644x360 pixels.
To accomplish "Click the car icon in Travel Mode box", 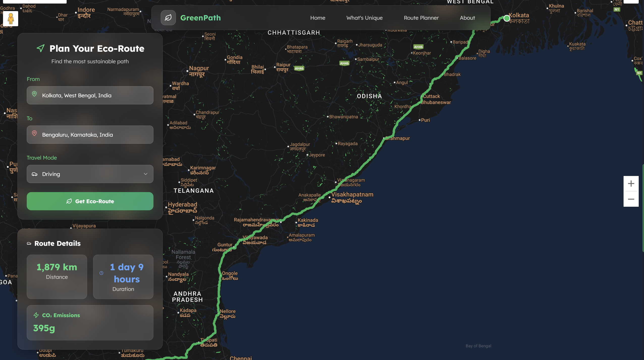I will coord(35,174).
